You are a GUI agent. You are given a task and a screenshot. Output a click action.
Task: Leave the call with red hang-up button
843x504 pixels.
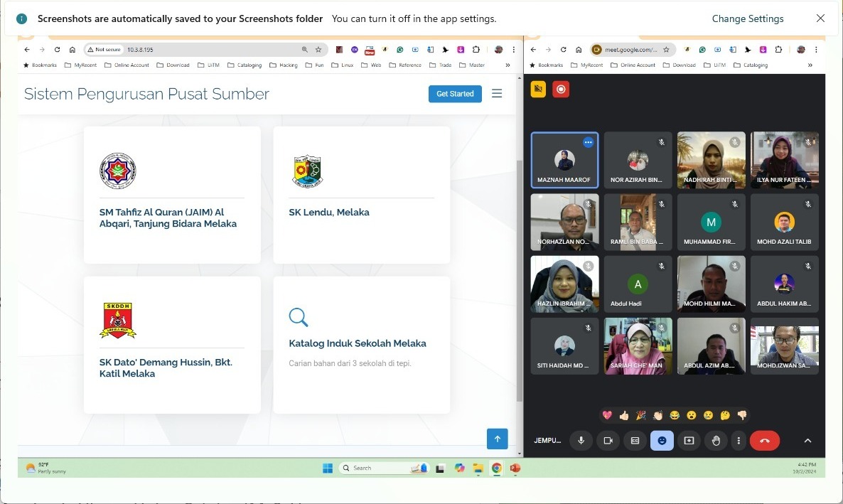765,441
